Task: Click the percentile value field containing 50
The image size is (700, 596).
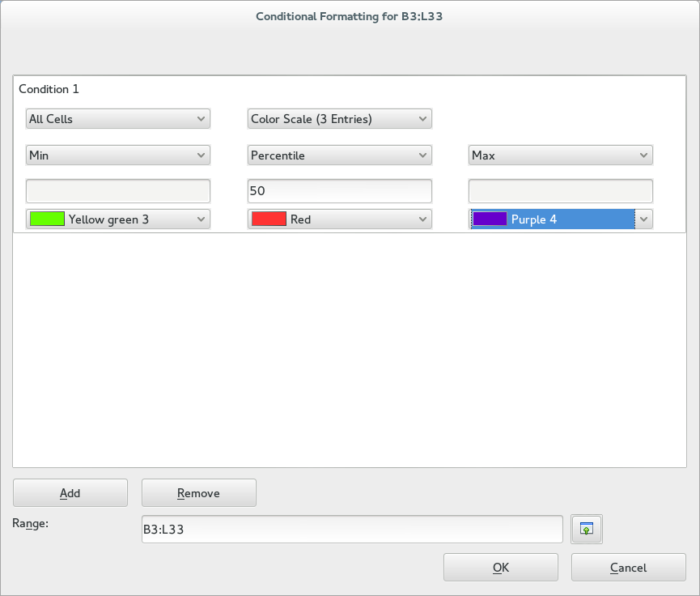Action: [339, 191]
